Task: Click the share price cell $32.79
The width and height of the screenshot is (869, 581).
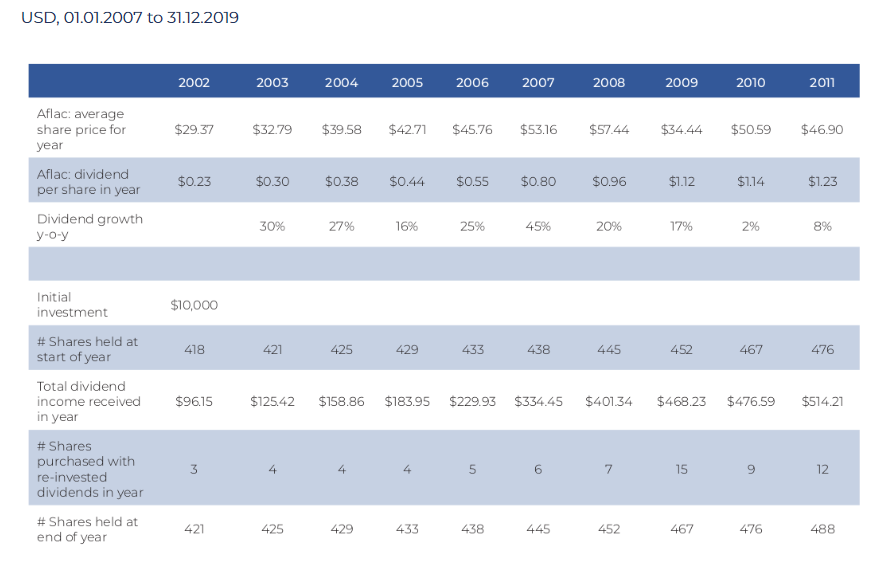Action: 272,130
